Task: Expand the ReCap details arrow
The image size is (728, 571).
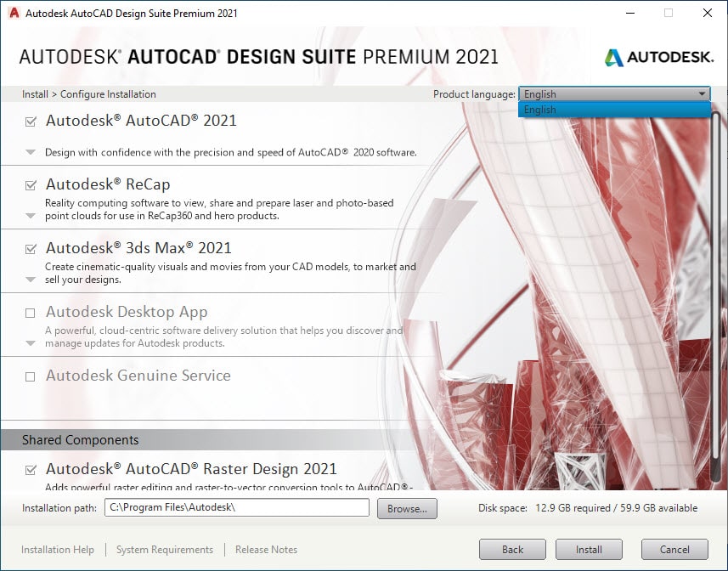Action: pyautogui.click(x=31, y=216)
